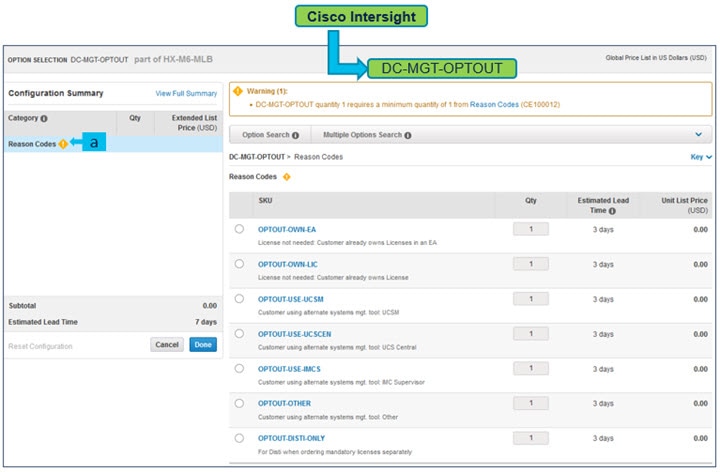Click quantity field for OPTOUT-USE-UCSCEN
This screenshot has height=472, width=720.
[x=531, y=334]
